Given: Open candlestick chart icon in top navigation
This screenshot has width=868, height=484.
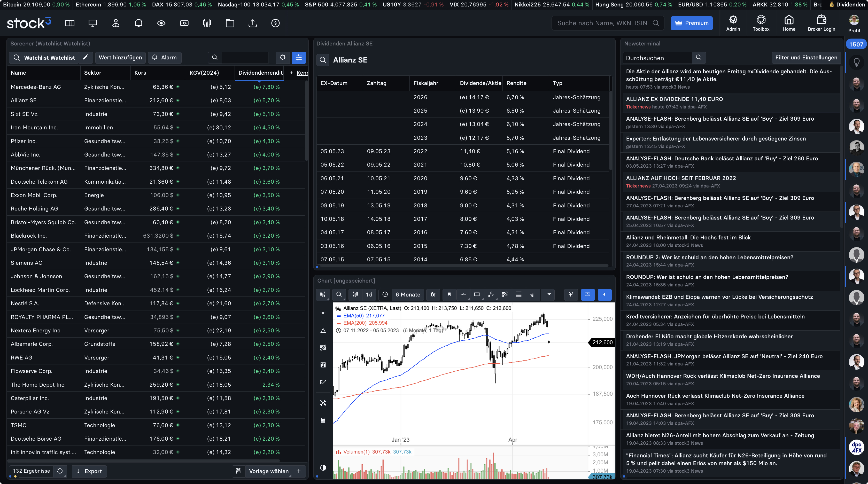Looking at the screenshot, I should 207,23.
